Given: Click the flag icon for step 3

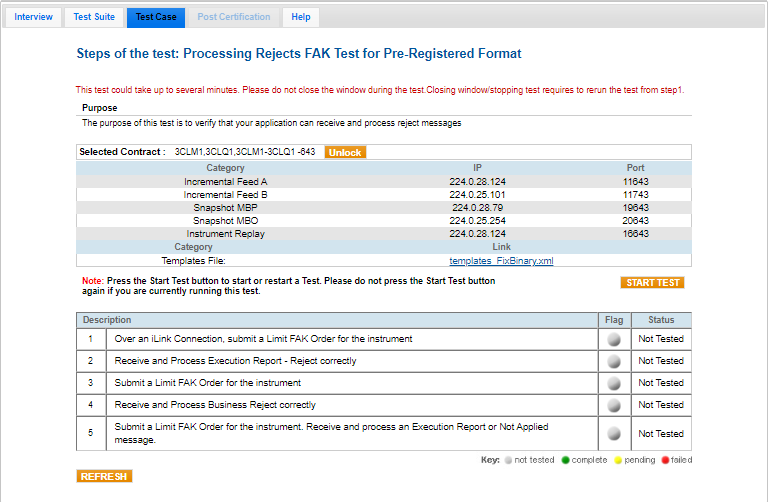Looking at the screenshot, I should point(614,383).
